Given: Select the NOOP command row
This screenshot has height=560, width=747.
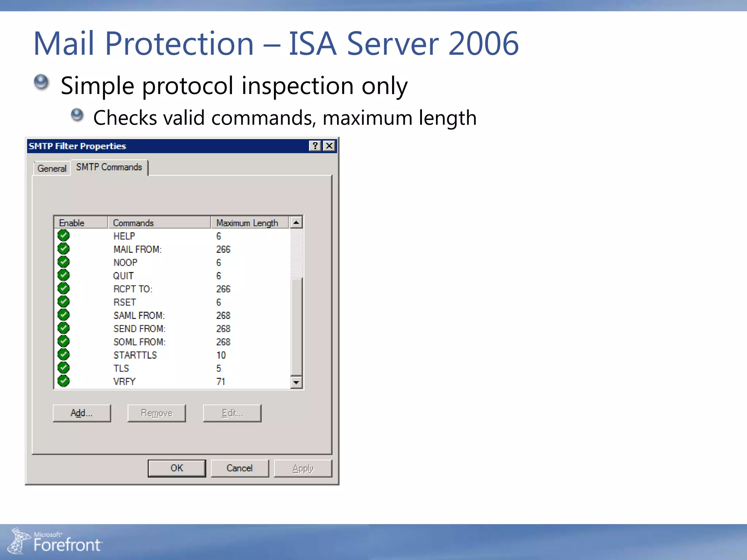Looking at the screenshot, I should click(172, 262).
